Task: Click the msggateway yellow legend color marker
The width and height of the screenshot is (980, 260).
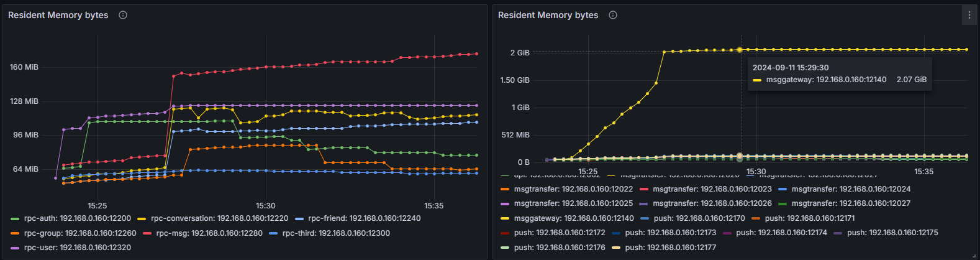Action: pos(504,218)
